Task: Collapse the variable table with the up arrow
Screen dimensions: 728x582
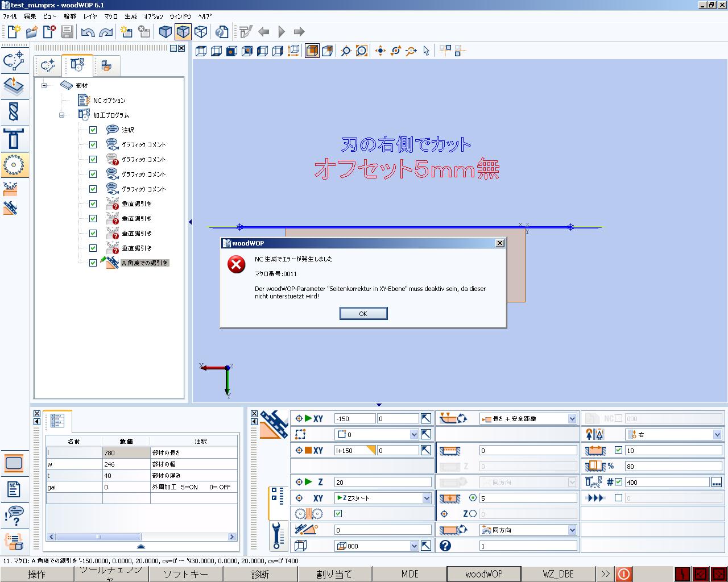Action: 141,546
